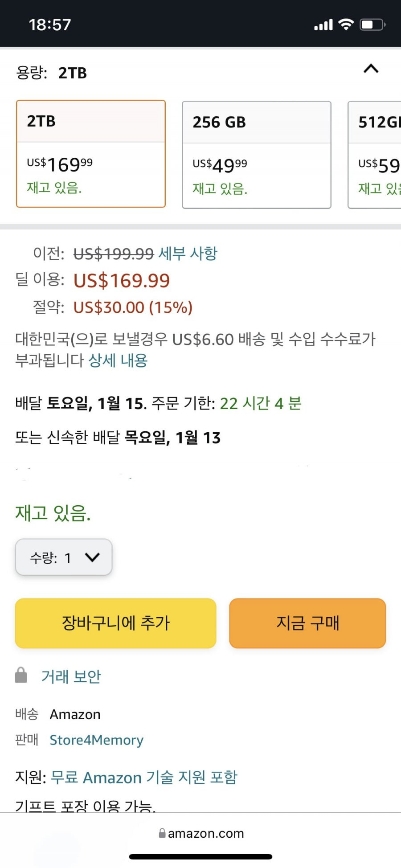Open the 거래 보안 link

pos(71,676)
